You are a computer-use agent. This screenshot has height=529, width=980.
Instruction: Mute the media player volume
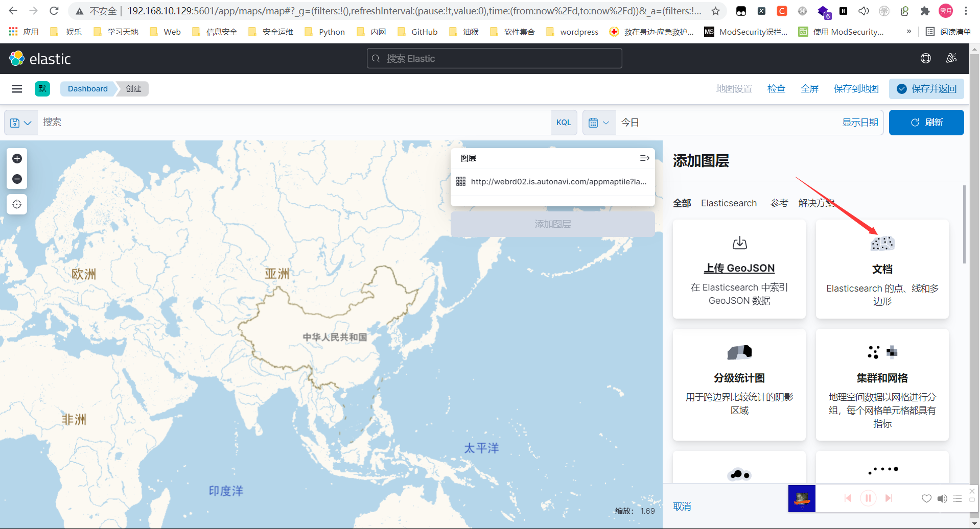pyautogui.click(x=942, y=498)
